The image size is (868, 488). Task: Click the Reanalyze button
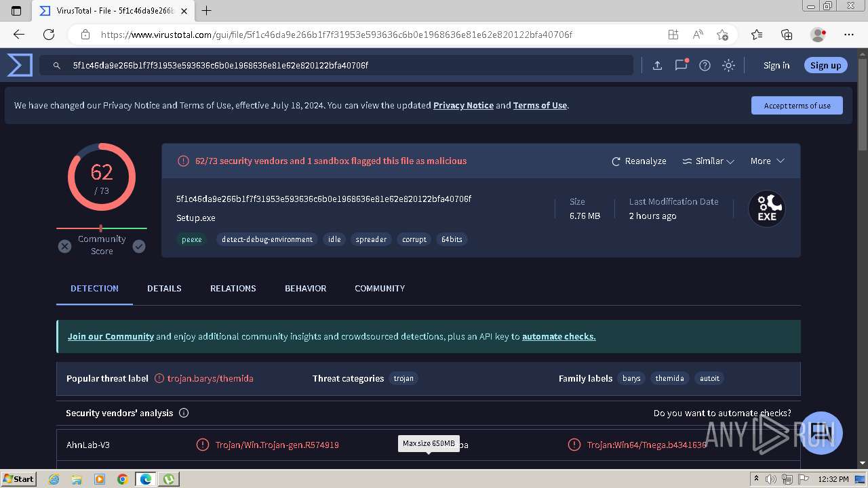pyautogui.click(x=639, y=161)
